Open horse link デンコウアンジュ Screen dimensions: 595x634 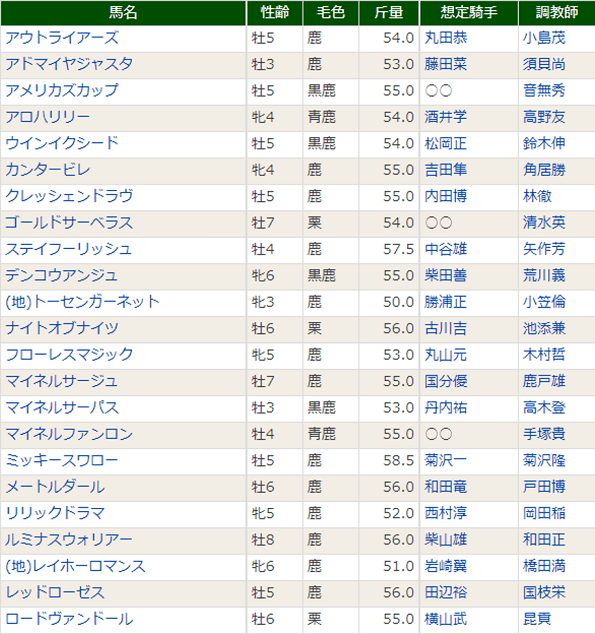coord(61,276)
